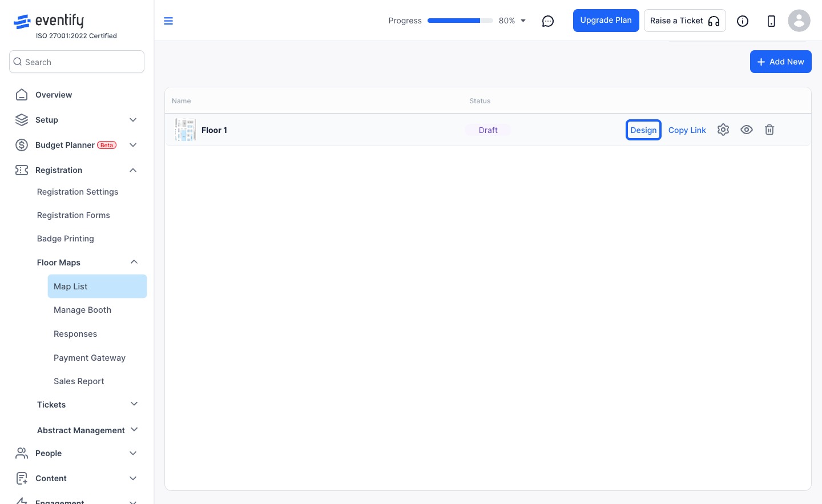This screenshot has height=504, width=822.
Task: Open the info circle icon
Action: click(x=743, y=21)
